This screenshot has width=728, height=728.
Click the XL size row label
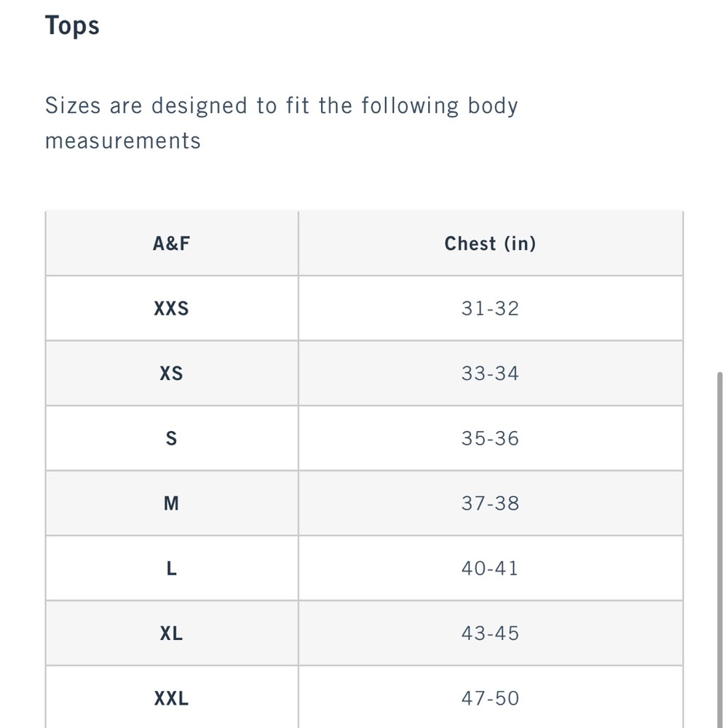(x=171, y=633)
